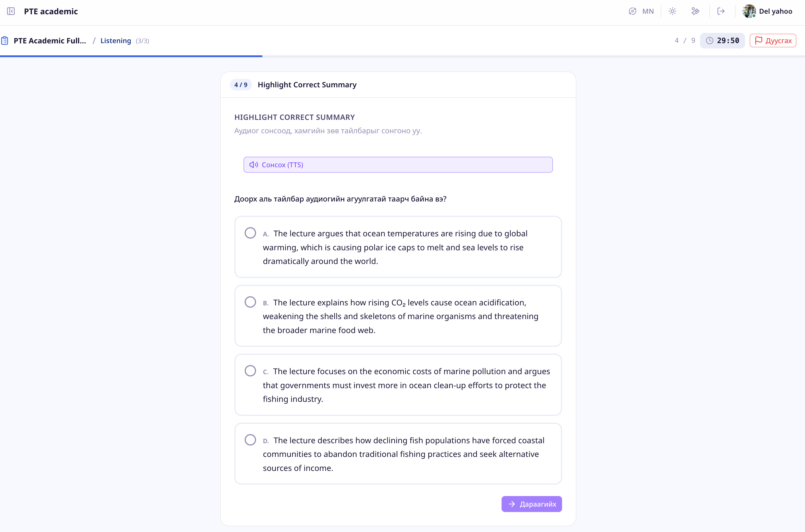
Task: Collapse the sidebar panel icon
Action: pyautogui.click(x=11, y=11)
